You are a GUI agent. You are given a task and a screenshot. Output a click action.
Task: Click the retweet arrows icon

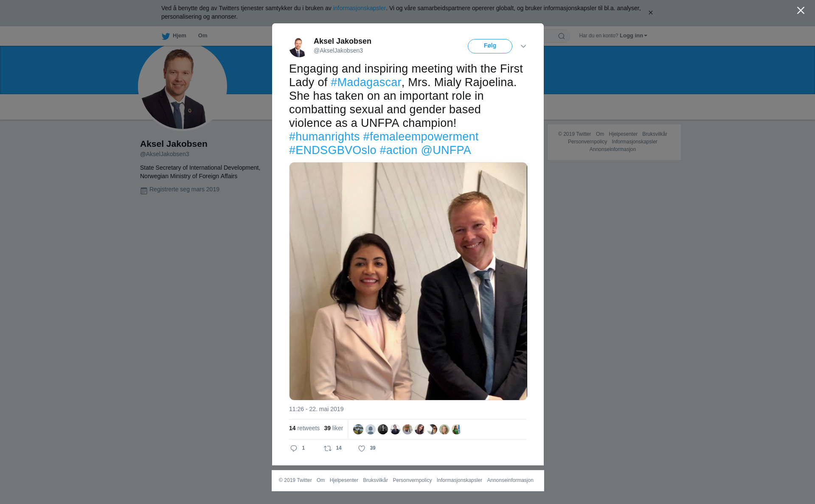[x=328, y=448]
